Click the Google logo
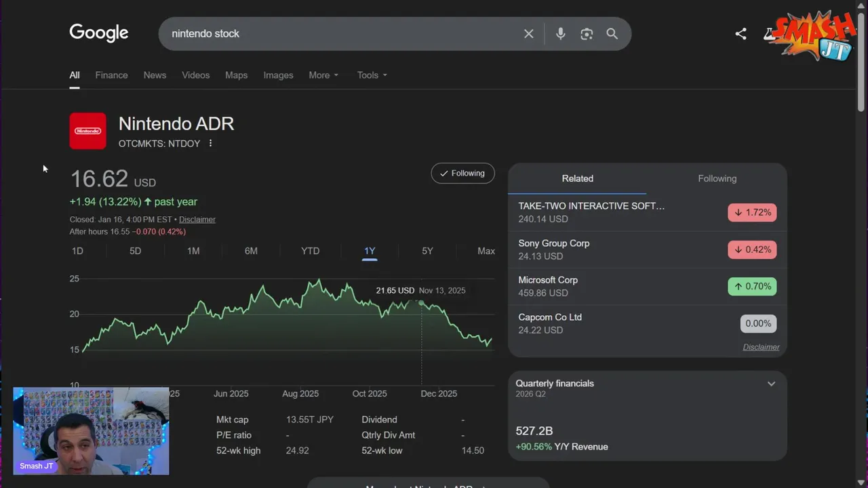The width and height of the screenshot is (868, 488). [x=99, y=33]
